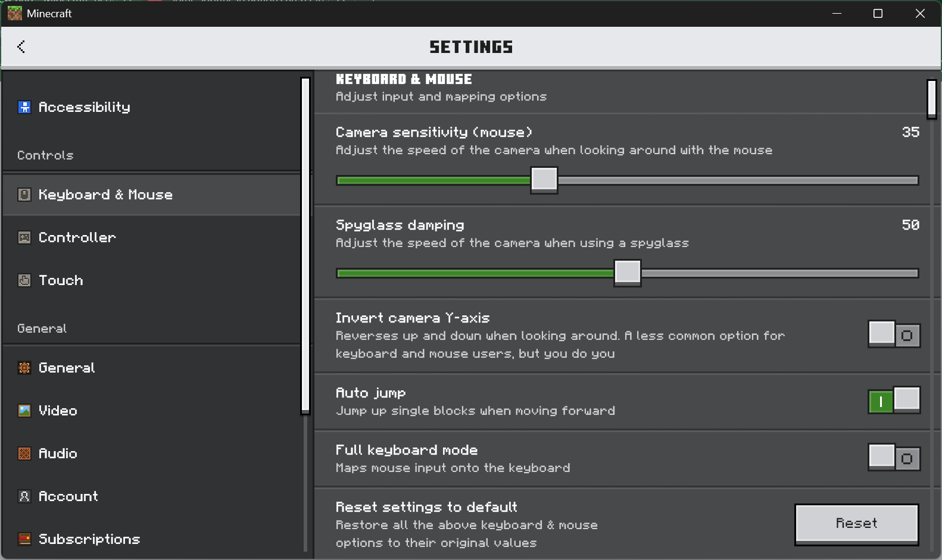Click the right settings panel scrollbar
Image resolution: width=942 pixels, height=560 pixels.
click(932, 99)
